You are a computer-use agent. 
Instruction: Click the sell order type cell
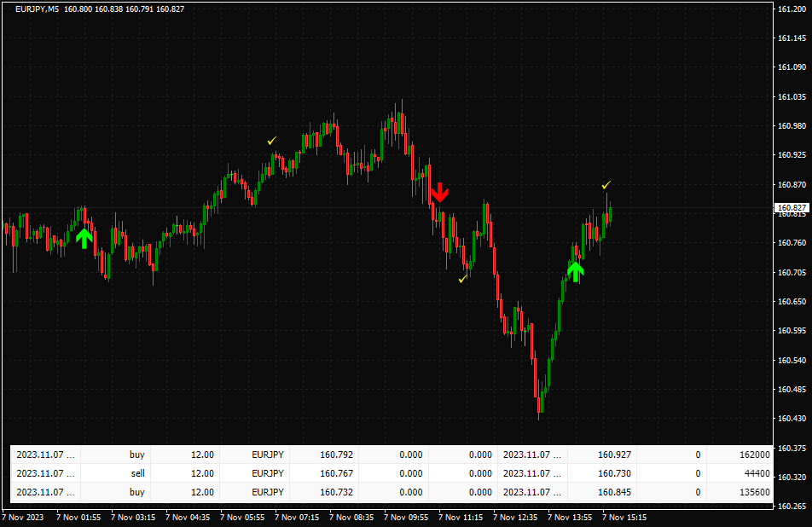pyautogui.click(x=115, y=473)
